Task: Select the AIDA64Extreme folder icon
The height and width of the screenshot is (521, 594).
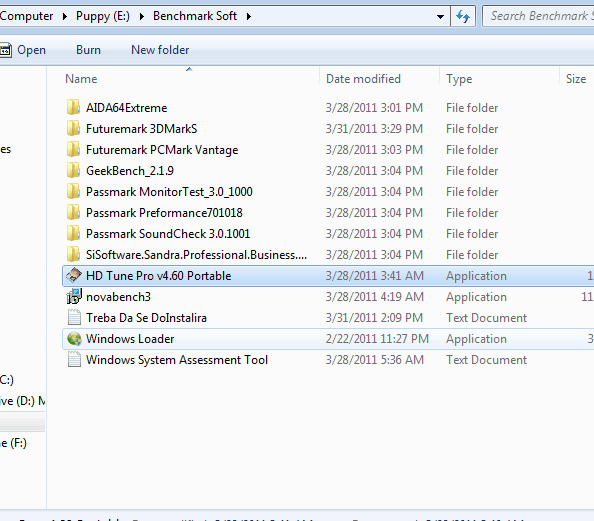Action: coord(73,108)
